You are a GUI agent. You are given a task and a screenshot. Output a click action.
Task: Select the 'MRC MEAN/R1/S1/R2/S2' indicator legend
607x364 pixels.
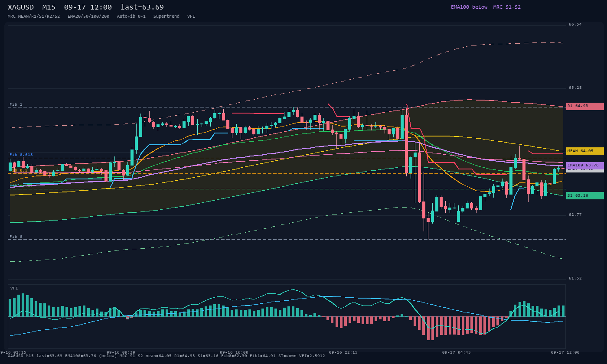pyautogui.click(x=34, y=16)
